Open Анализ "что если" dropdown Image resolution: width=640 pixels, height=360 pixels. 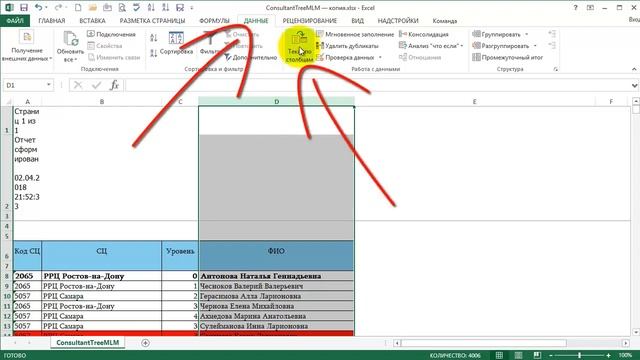[431, 46]
